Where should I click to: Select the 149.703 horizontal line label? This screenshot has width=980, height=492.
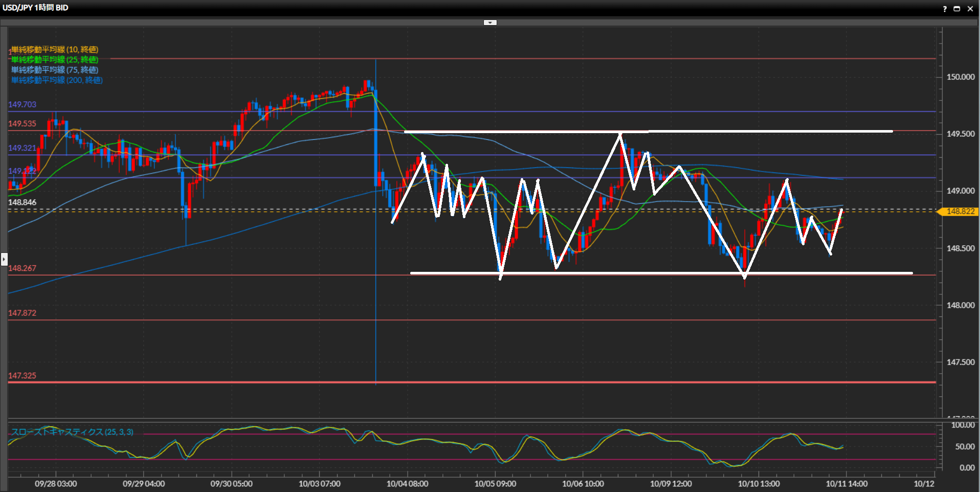(x=23, y=104)
